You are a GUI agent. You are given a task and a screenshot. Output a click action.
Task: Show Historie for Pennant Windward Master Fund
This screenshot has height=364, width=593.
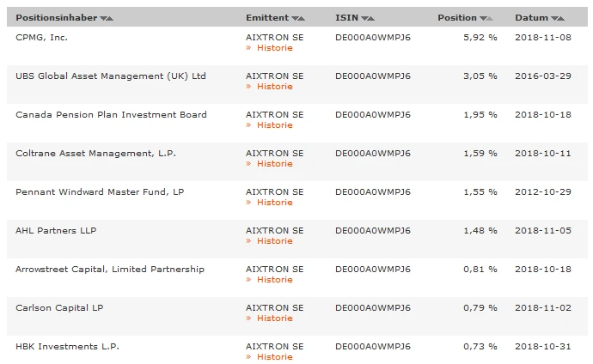point(274,203)
